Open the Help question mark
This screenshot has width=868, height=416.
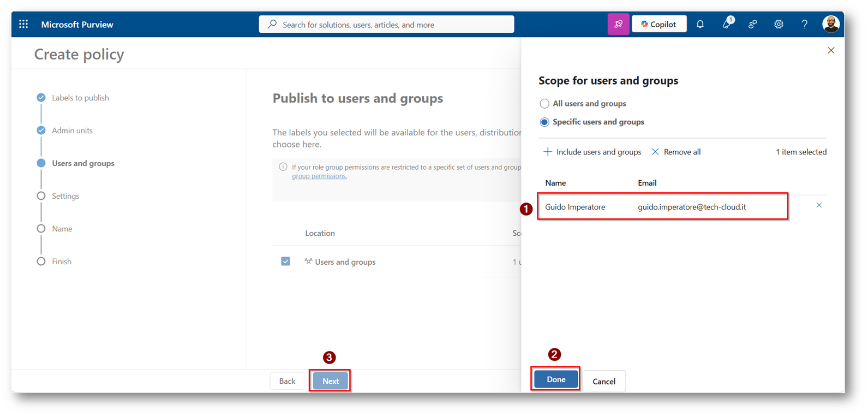coord(804,24)
